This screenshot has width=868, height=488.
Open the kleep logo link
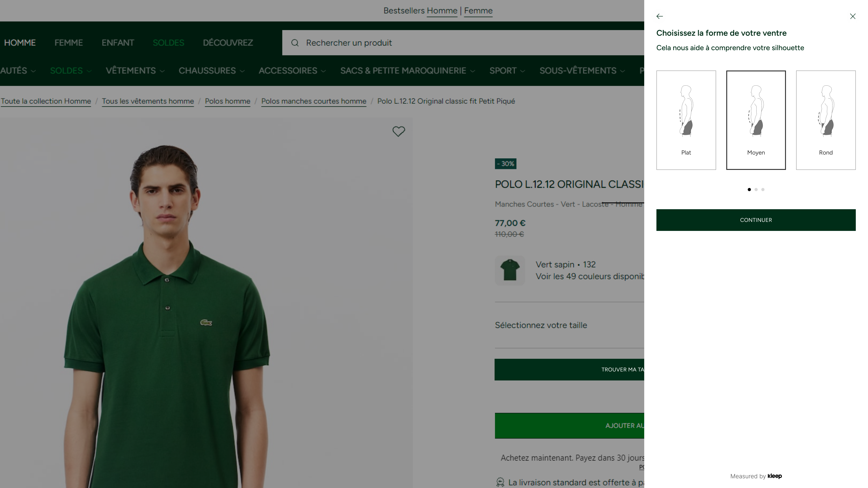774,476
